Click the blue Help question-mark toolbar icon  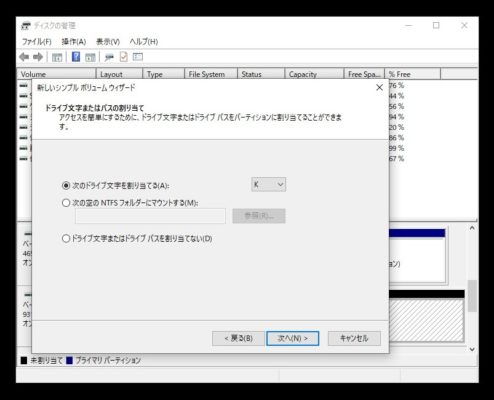[x=76, y=57]
